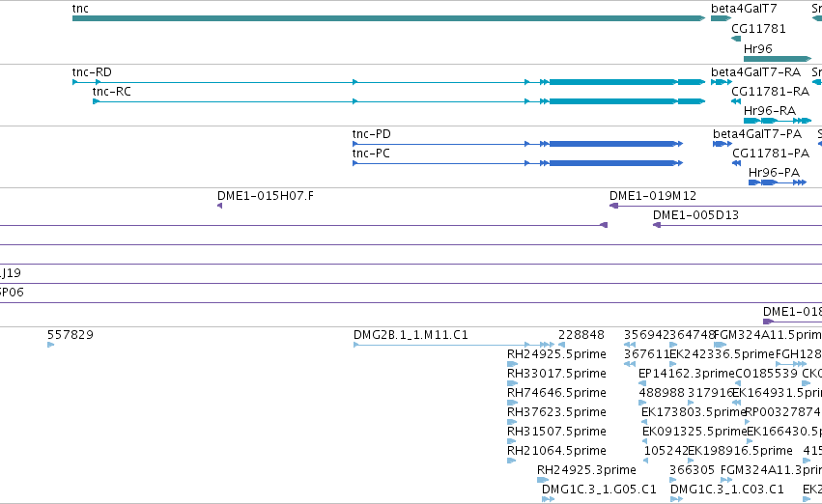Select the RH31507.5prime EST label
The height and width of the screenshot is (504, 822).
pos(556,432)
